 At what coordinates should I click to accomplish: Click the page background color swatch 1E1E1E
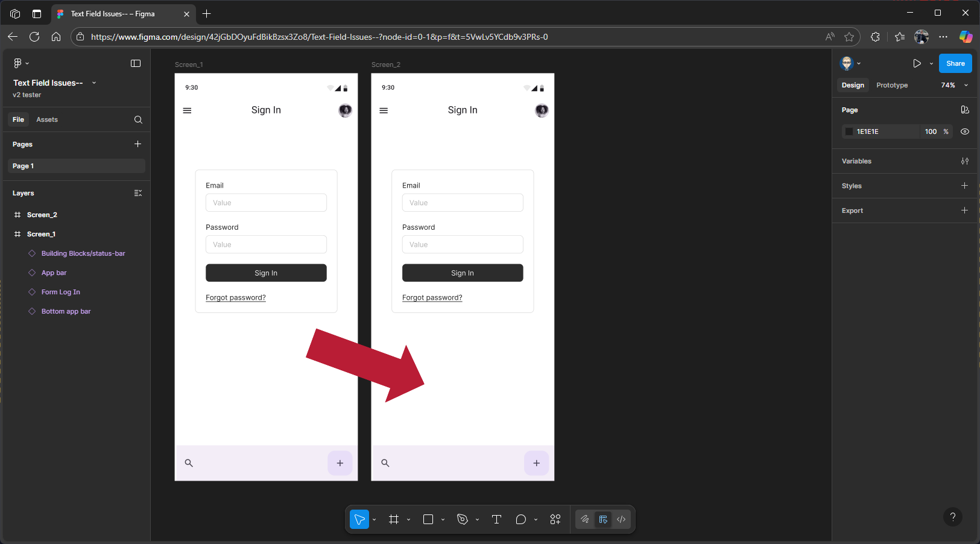[x=849, y=131]
